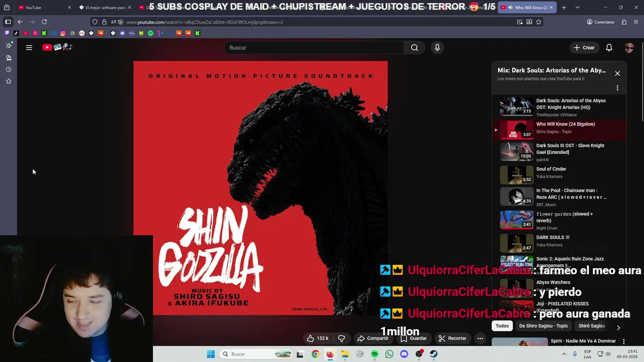Open the Discord bookmark in the bookmarks bar
The width and height of the screenshot is (644, 362).
tap(122, 33)
